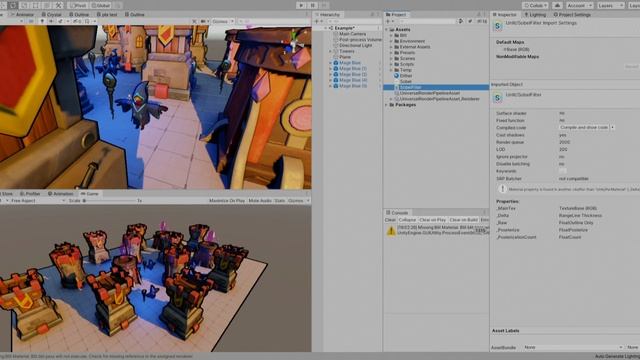Click the Project search by type icon
Viewport: 640px width, 360px height.
(460, 21)
